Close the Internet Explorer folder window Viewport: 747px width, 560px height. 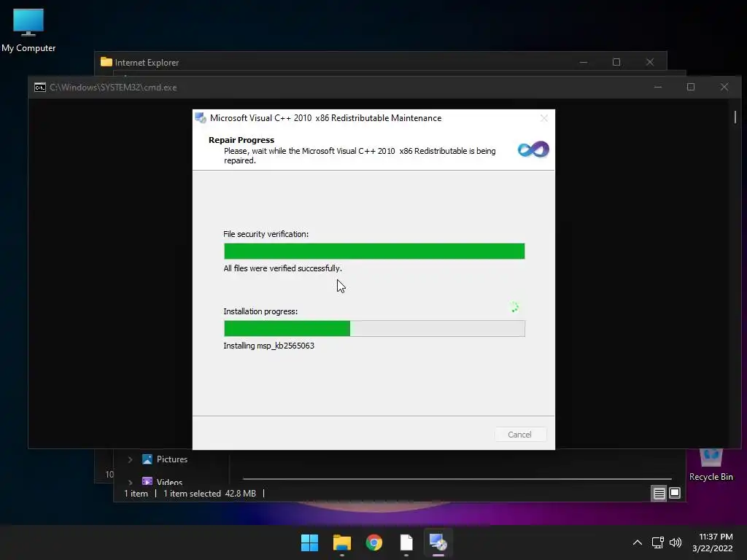(x=650, y=62)
